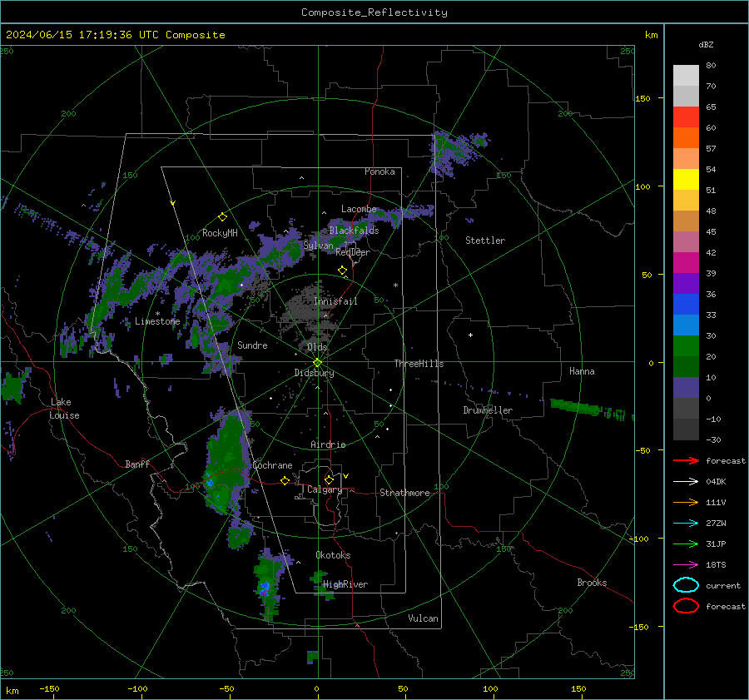The width and height of the screenshot is (749, 700).
Task: Click the green 31JP arrow symbol
Action: [x=686, y=544]
